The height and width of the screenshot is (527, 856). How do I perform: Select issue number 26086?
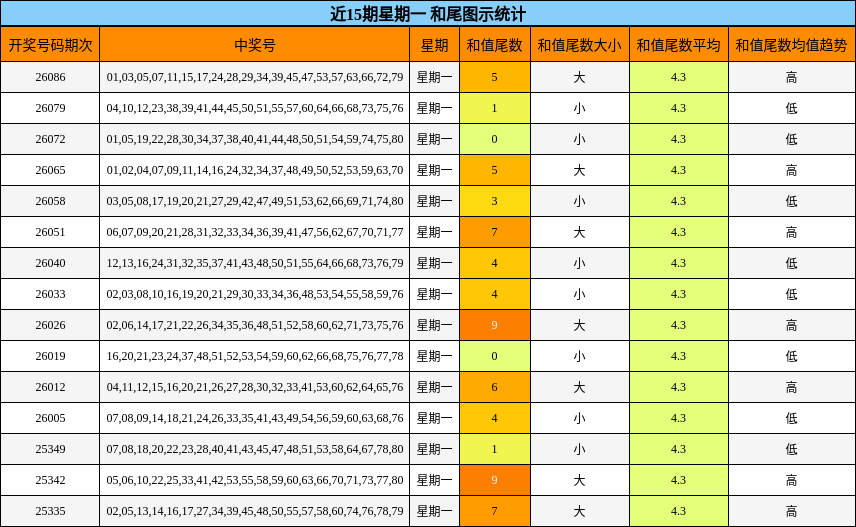(50, 77)
